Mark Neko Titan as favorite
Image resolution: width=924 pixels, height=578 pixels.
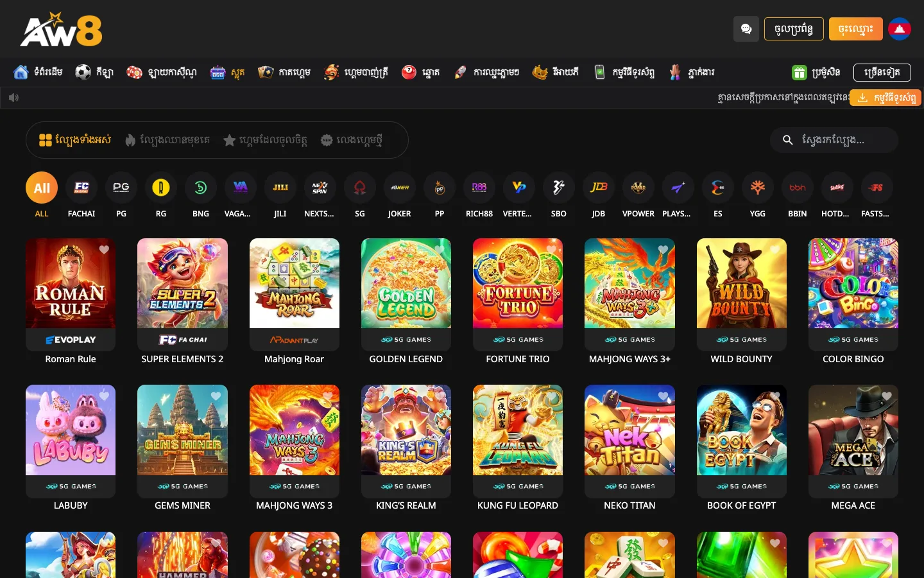tap(663, 396)
